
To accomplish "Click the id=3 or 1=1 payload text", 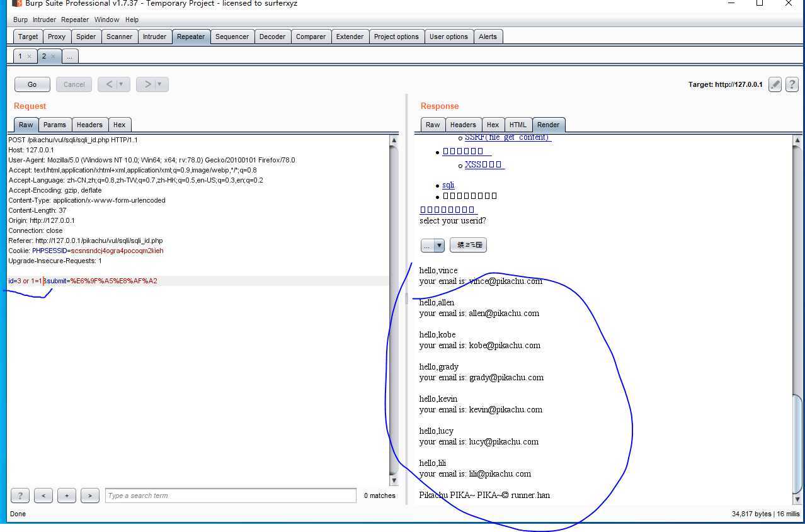I will click(x=26, y=281).
